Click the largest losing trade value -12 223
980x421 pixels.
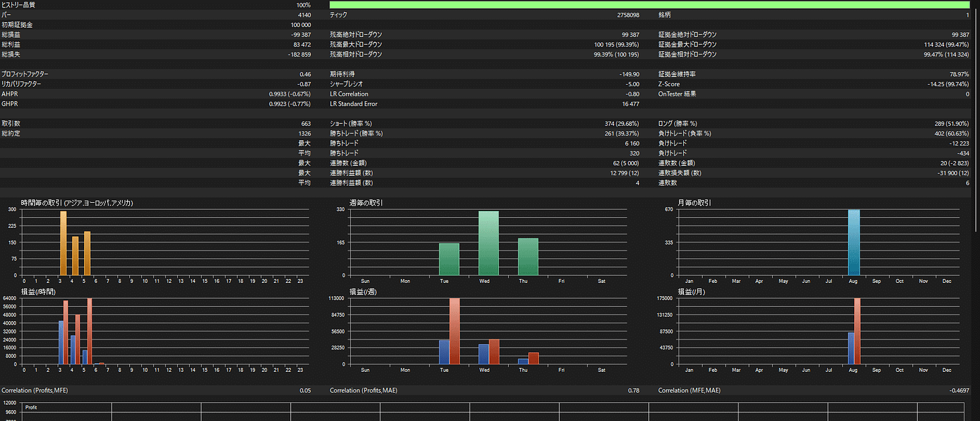click(x=959, y=143)
